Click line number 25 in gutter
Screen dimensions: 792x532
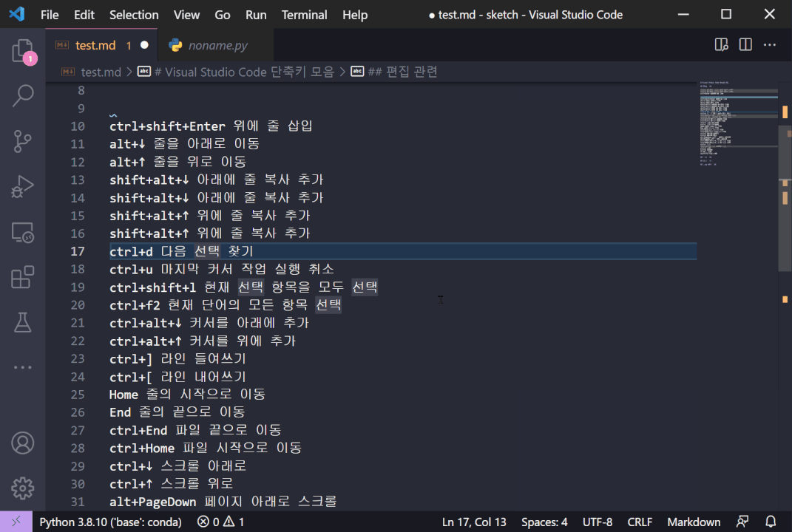[78, 395]
